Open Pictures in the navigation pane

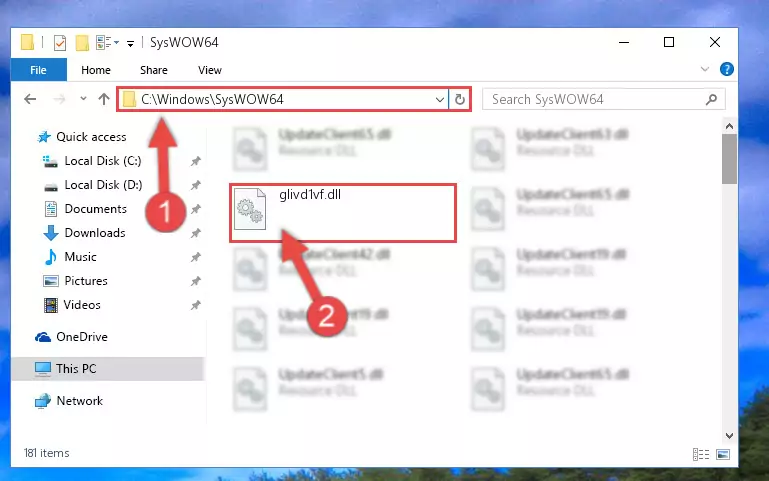[x=86, y=281]
